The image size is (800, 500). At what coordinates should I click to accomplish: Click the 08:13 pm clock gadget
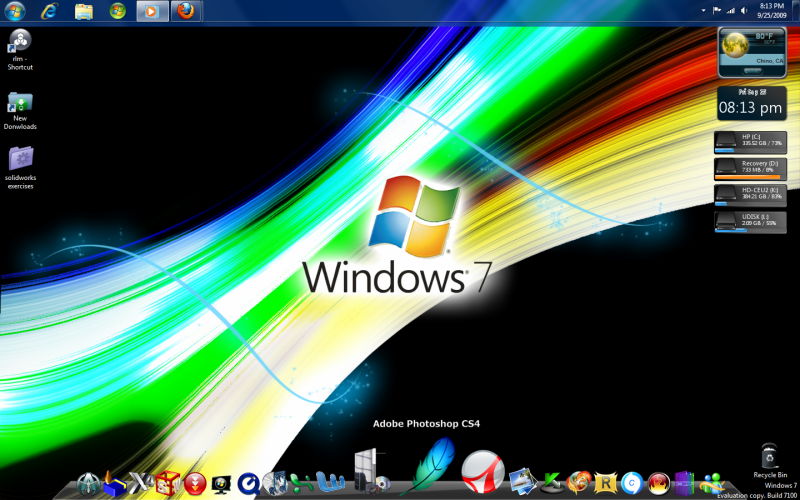click(x=752, y=104)
